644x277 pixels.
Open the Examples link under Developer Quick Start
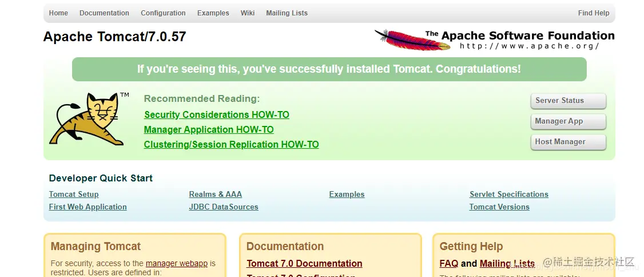347,195
